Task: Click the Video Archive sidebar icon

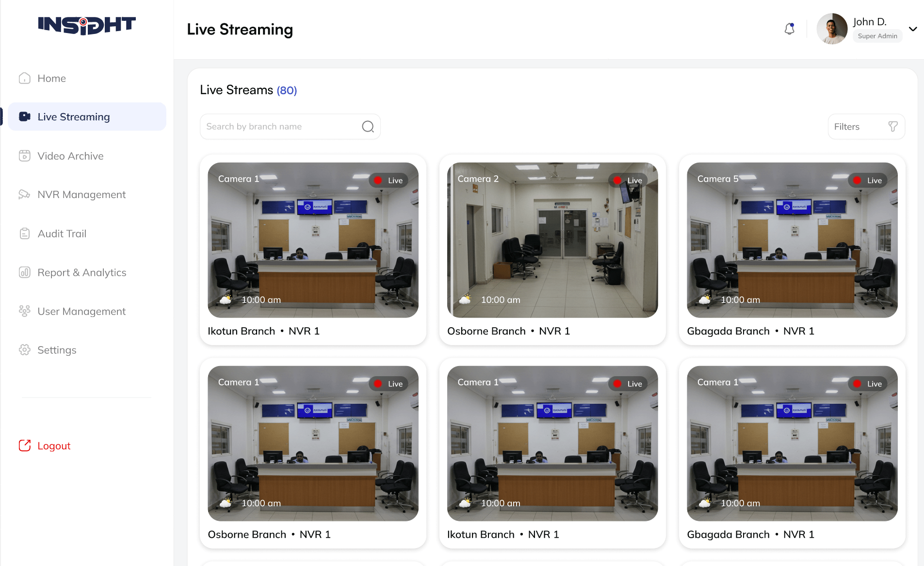Action: [x=25, y=156]
